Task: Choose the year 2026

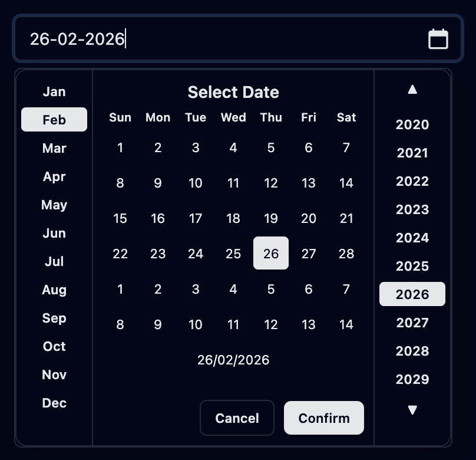Action: 412,294
